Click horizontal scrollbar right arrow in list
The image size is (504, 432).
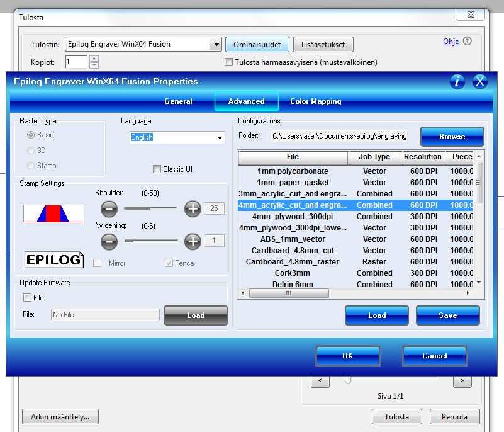tap(468, 293)
